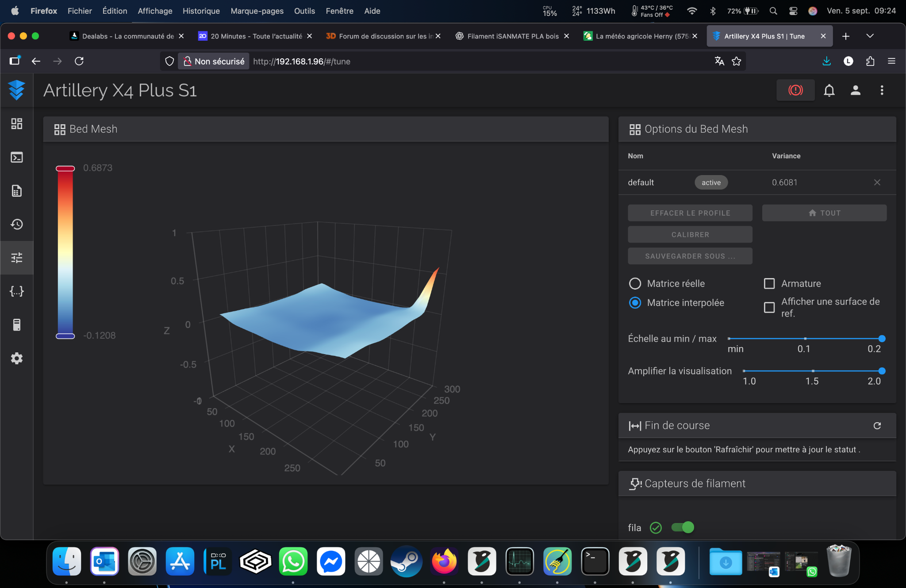The image size is (906, 588).
Task: Open the G-code files icon in the sidebar
Action: tap(17, 191)
